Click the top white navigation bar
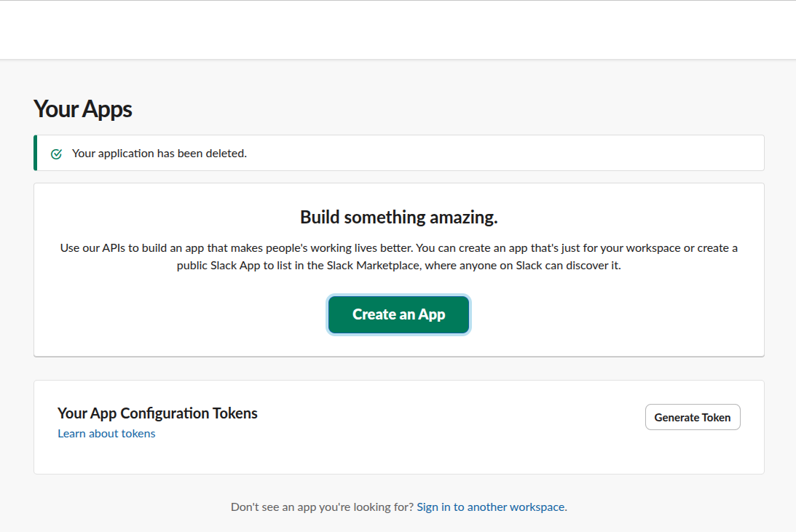 pyautogui.click(x=398, y=29)
